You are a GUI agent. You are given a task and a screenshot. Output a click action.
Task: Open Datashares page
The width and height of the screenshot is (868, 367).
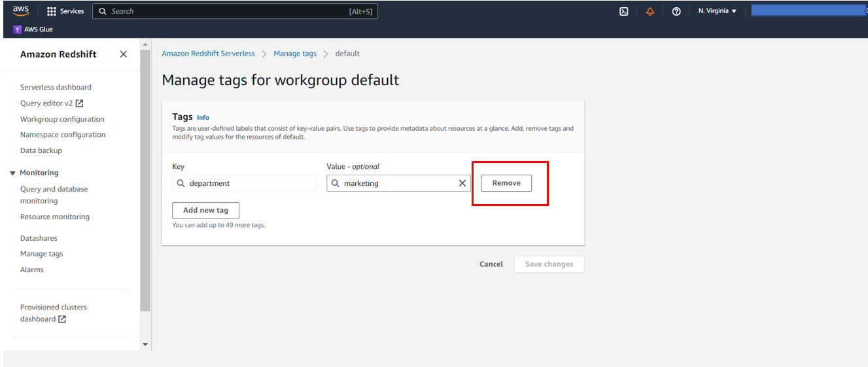[x=39, y=238]
